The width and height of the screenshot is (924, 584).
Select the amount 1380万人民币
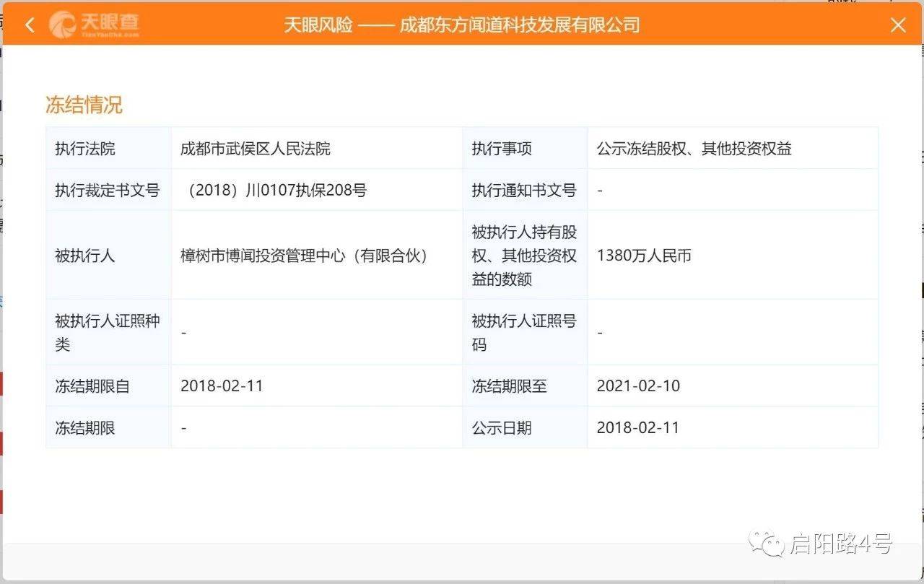tap(644, 256)
